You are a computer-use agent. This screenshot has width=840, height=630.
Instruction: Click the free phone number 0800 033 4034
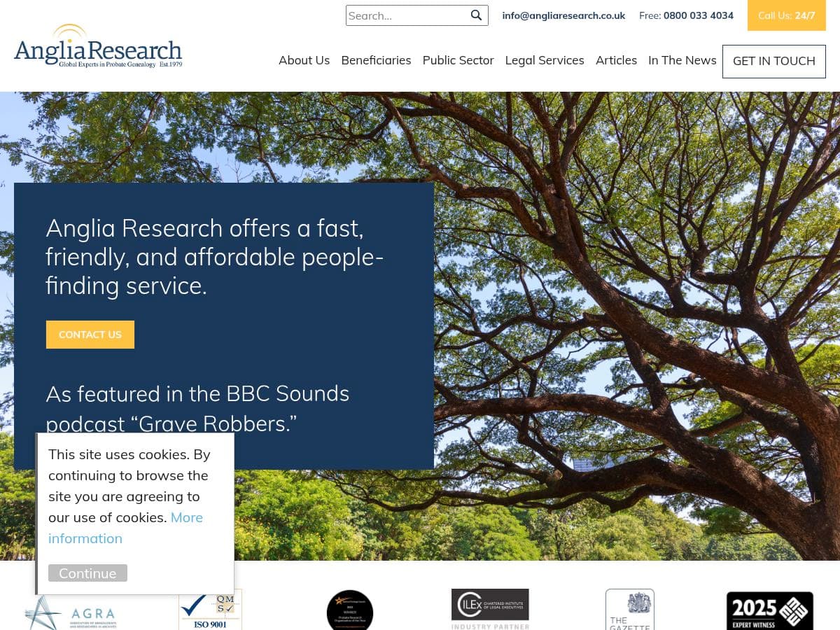[x=699, y=15]
